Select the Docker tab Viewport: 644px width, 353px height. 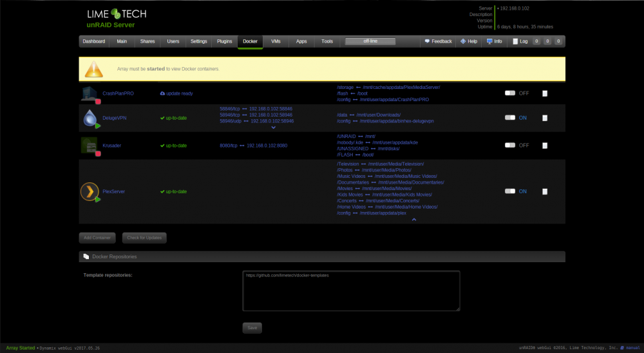click(250, 41)
